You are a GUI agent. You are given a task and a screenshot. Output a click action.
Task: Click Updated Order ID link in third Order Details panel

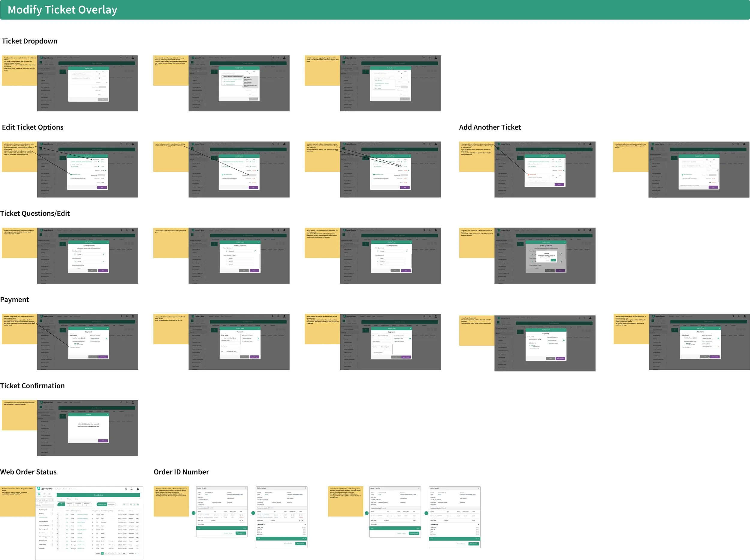point(380,495)
